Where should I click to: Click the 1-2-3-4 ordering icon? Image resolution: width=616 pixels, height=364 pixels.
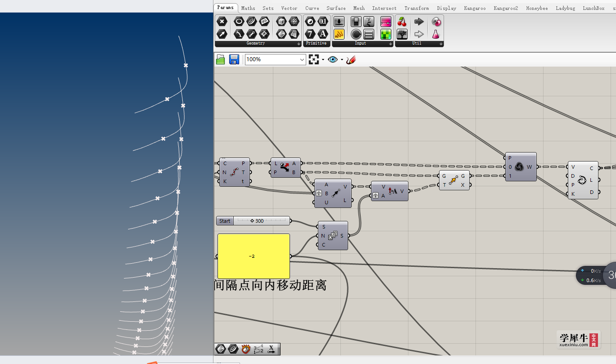tap(258, 349)
